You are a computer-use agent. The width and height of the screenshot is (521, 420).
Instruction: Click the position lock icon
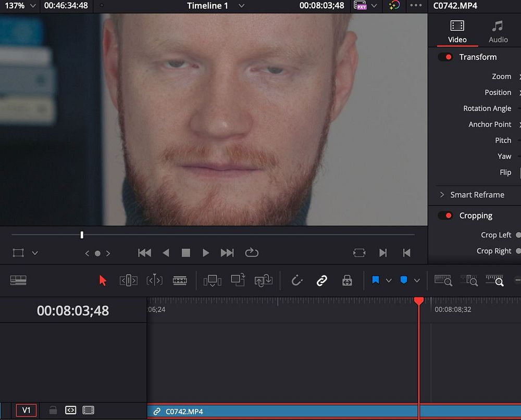347,281
